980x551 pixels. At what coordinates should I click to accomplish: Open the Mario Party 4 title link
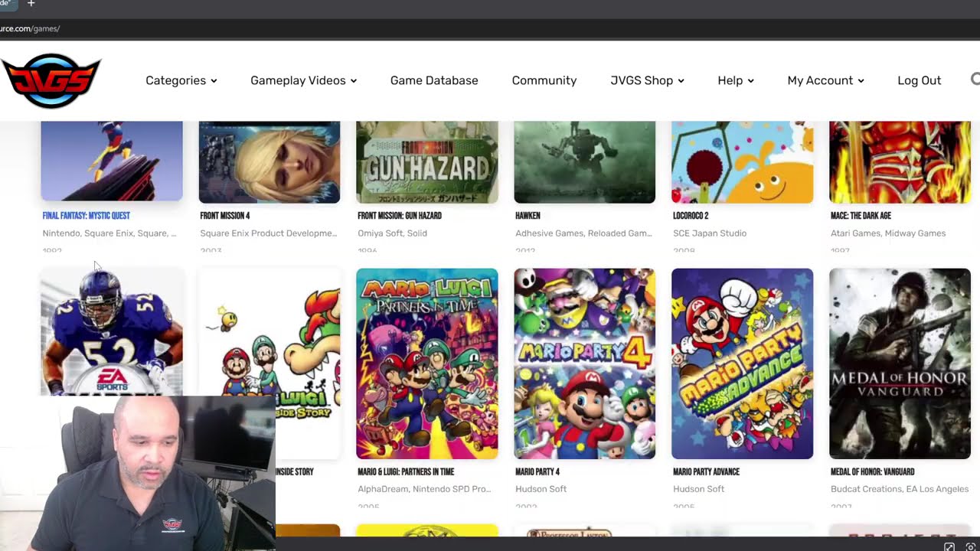537,472
